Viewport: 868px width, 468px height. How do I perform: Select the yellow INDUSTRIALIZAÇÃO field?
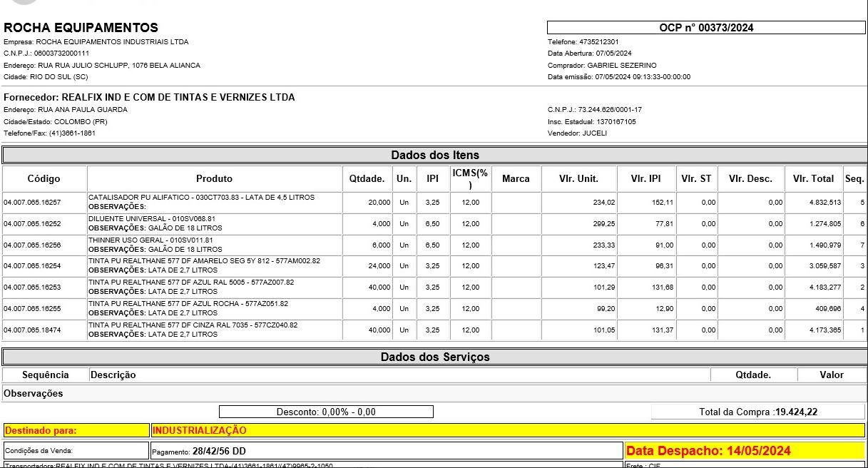[506, 430]
